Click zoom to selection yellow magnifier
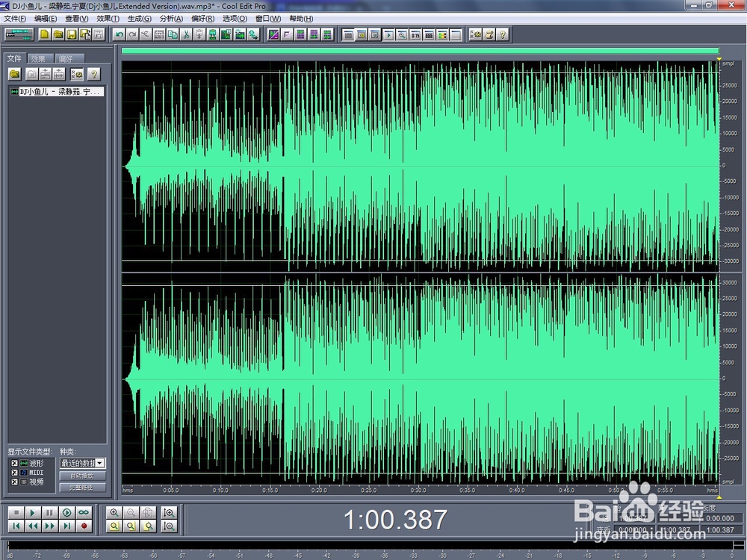 point(114,526)
